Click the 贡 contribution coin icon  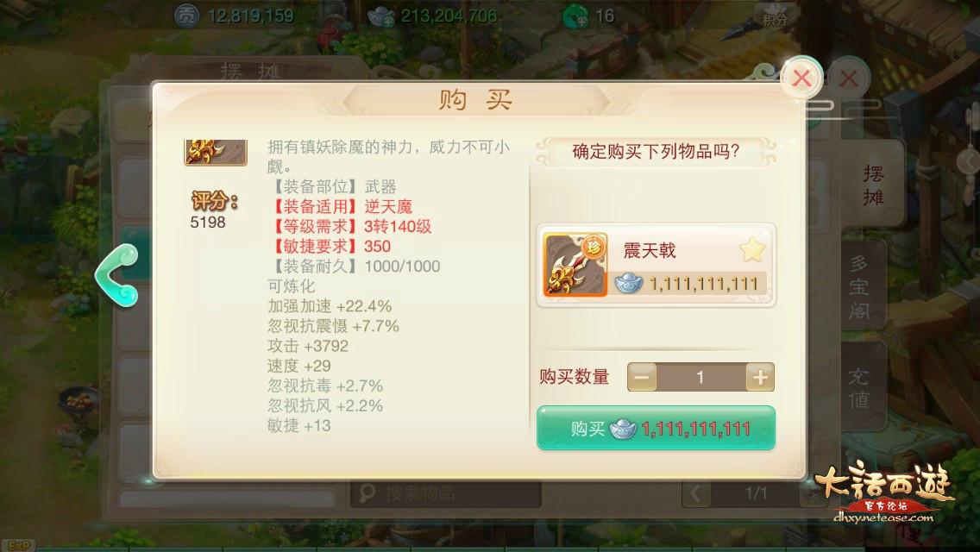tap(186, 16)
